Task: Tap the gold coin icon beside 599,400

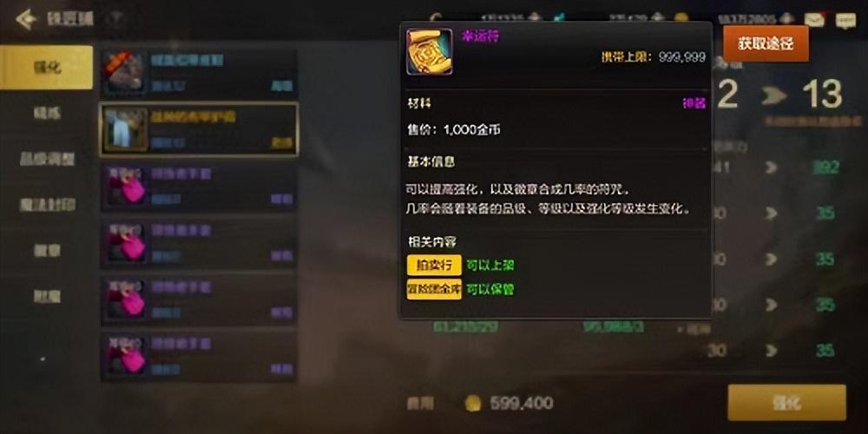Action: point(472,403)
